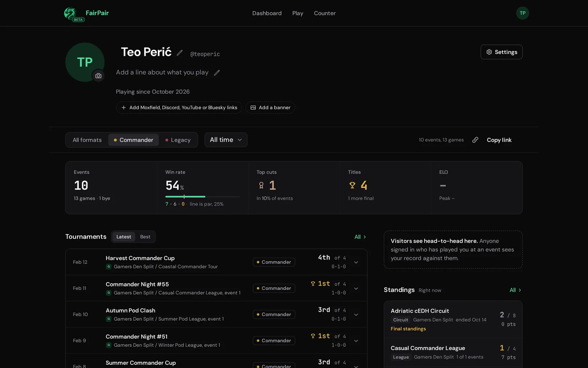Select the Legacy format filter

coord(178,140)
